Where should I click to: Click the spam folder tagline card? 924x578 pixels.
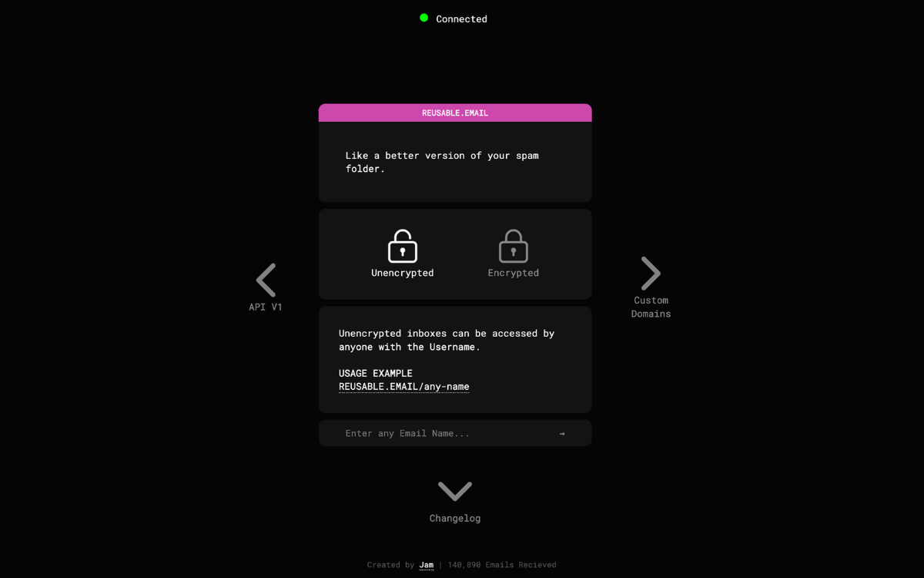pos(455,162)
